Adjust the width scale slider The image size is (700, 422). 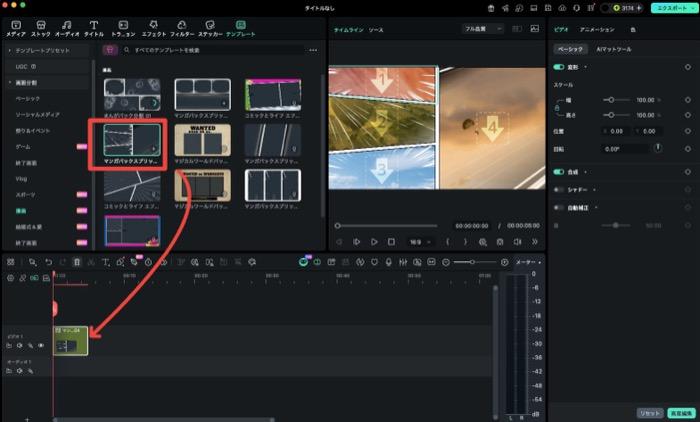(x=616, y=100)
